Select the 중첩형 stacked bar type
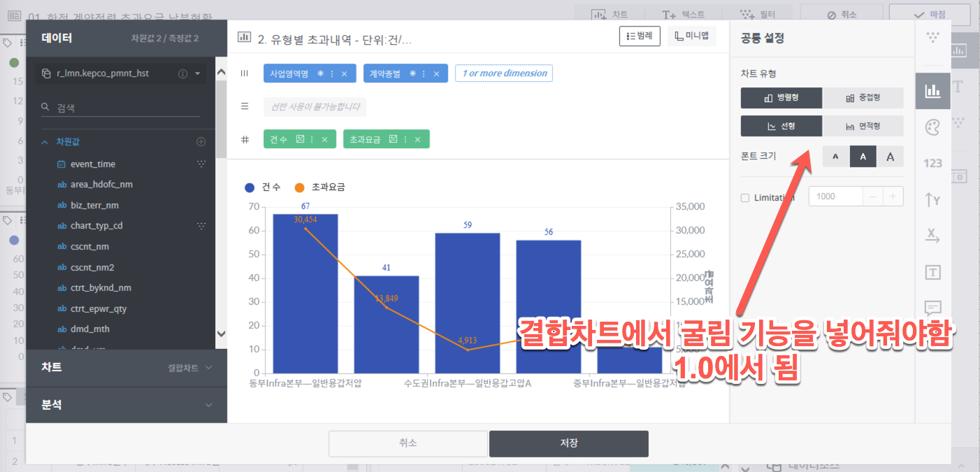Image resolution: width=980 pixels, height=472 pixels. (x=863, y=98)
